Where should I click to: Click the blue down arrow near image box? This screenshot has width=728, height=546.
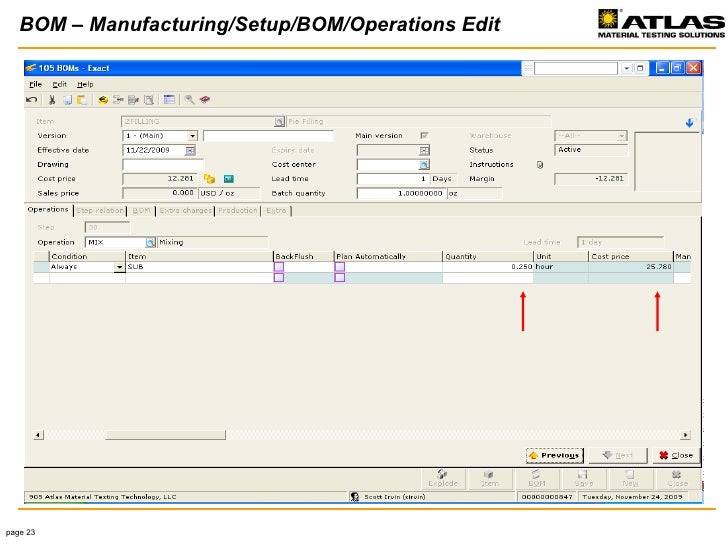[x=689, y=123]
